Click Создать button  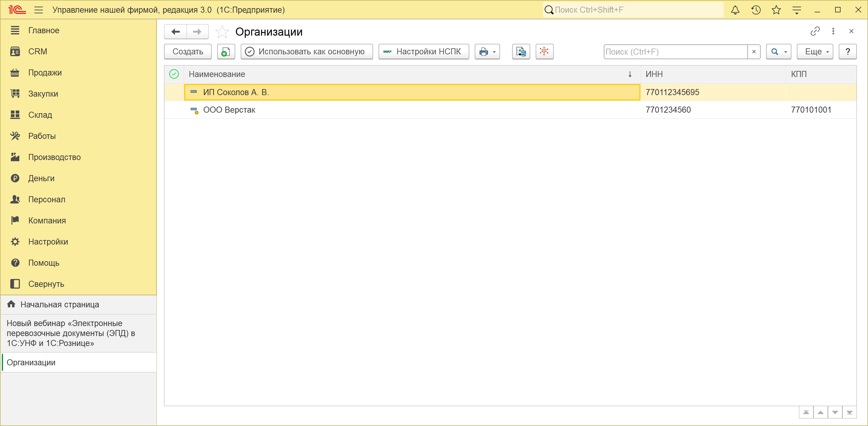pos(188,52)
